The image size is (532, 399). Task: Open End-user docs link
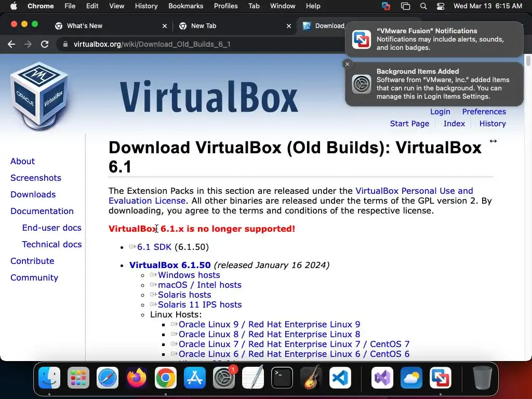tap(51, 228)
